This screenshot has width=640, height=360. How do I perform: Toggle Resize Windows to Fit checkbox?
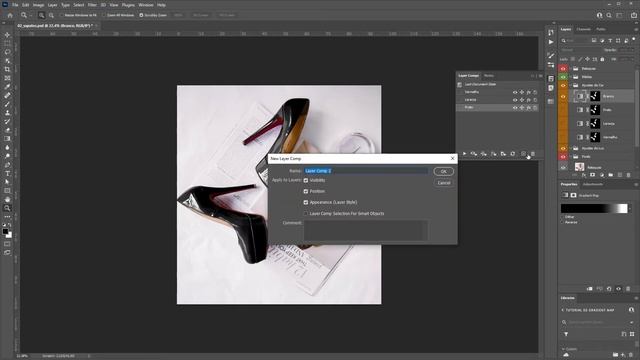(x=62, y=15)
